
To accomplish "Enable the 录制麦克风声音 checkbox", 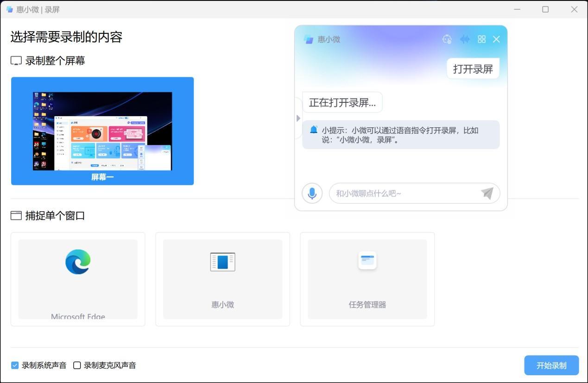I will 76,365.
